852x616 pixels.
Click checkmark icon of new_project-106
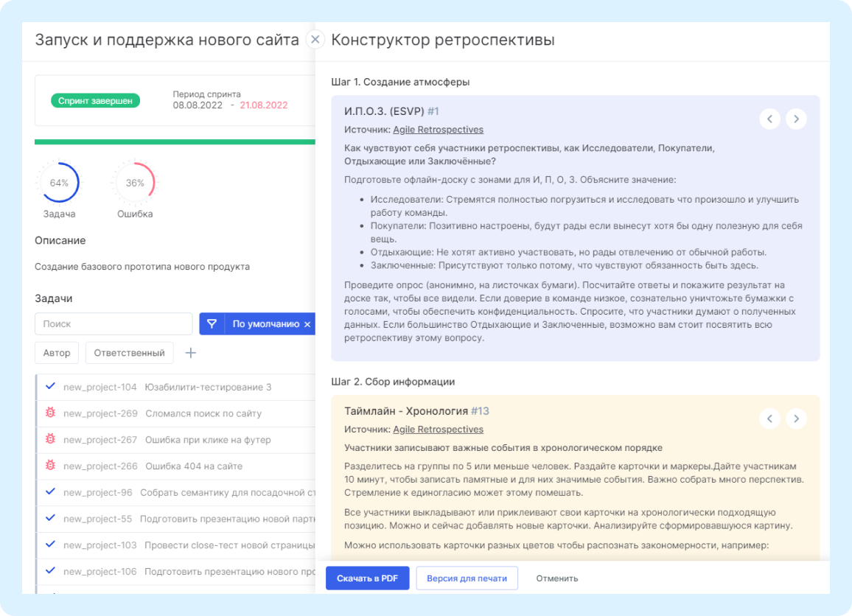tap(51, 571)
